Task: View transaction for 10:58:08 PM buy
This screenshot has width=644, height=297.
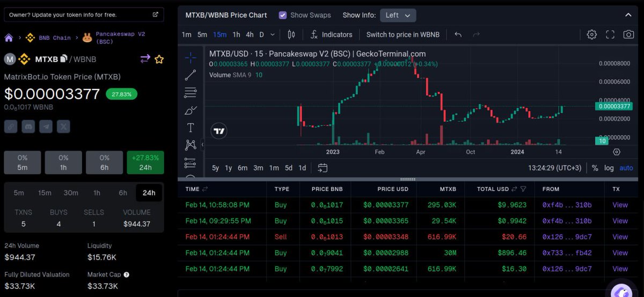Action: point(620,205)
